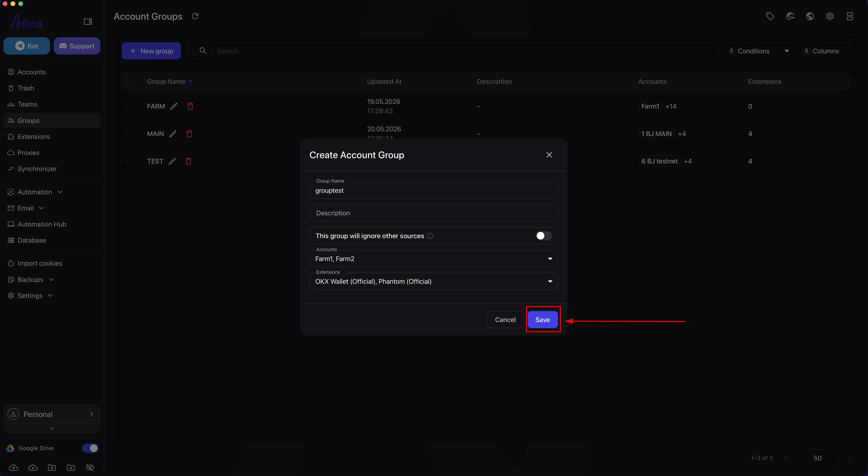Sort by Group Name arrow icon
The height and width of the screenshot is (476, 868).
(x=190, y=82)
